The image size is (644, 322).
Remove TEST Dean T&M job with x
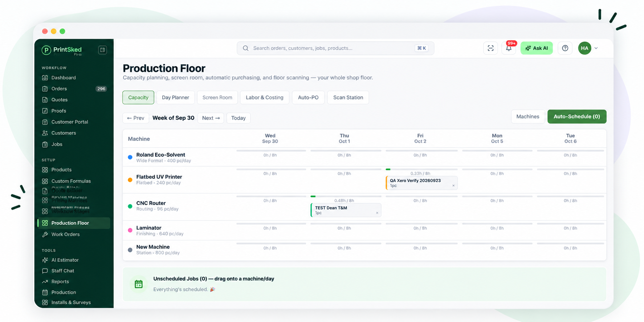[377, 213]
